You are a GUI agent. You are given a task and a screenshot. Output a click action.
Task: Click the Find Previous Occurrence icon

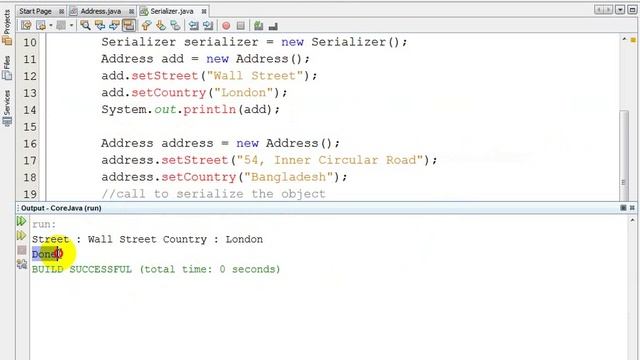[100, 26]
